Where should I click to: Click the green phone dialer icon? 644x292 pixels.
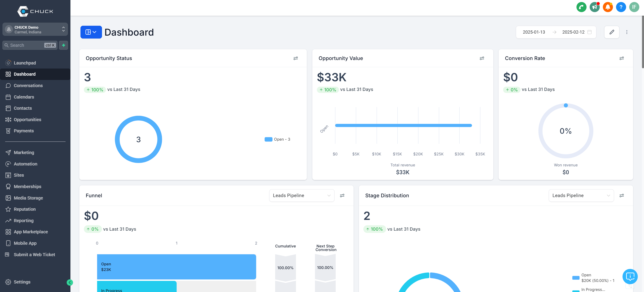click(581, 7)
